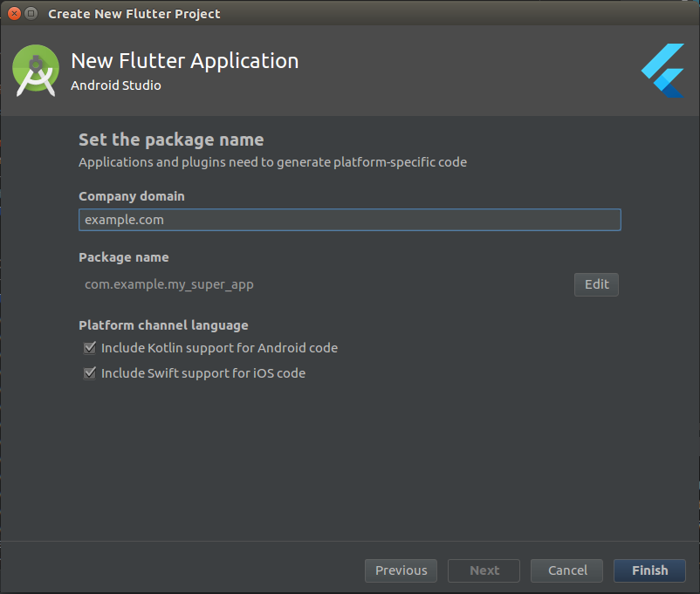Click the 'New Flutter Application' heading

pyautogui.click(x=184, y=61)
